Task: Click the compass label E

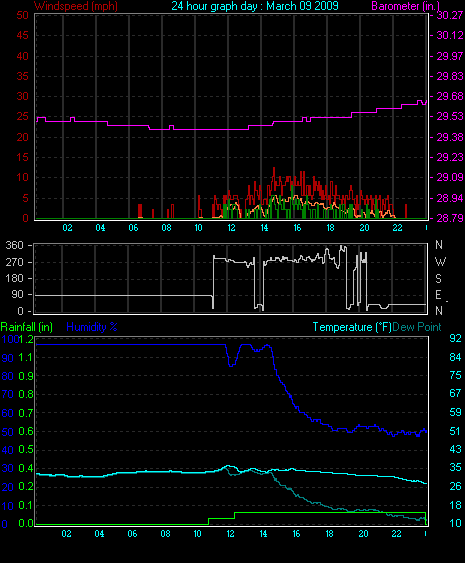Action: click(438, 295)
